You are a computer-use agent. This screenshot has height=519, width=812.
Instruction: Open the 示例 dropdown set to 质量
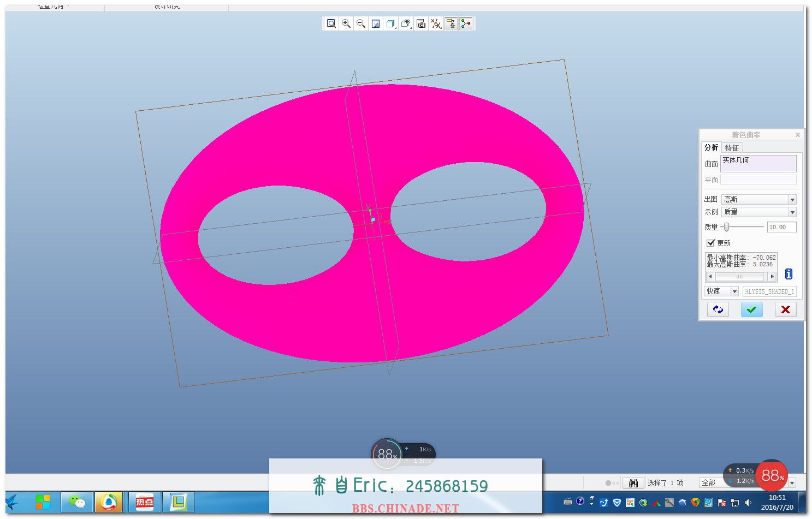tap(758, 212)
